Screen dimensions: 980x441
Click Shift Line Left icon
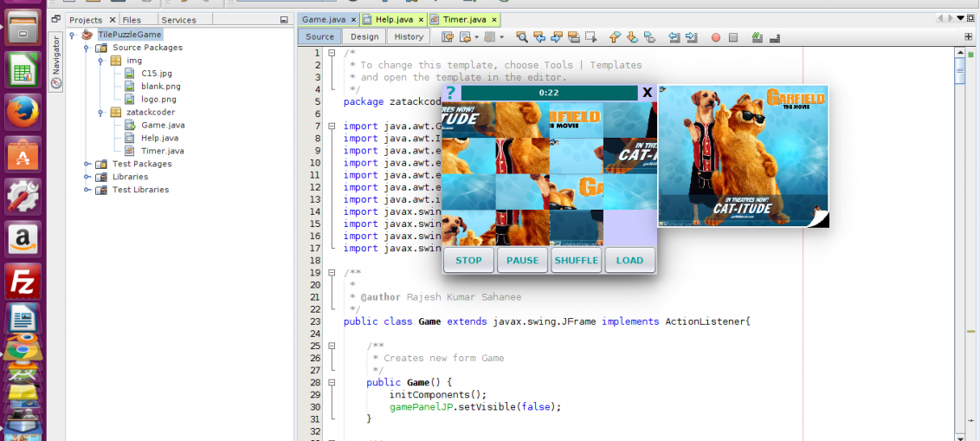tap(674, 37)
